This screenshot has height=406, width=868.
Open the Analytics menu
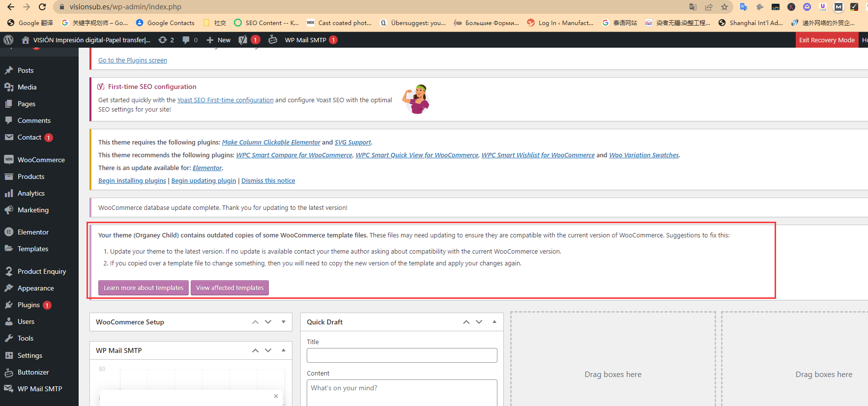(x=31, y=193)
